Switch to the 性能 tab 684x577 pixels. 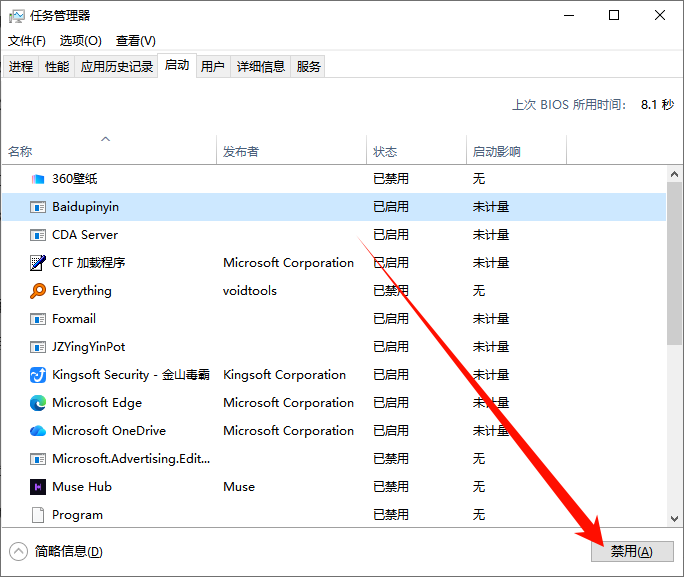click(x=57, y=67)
